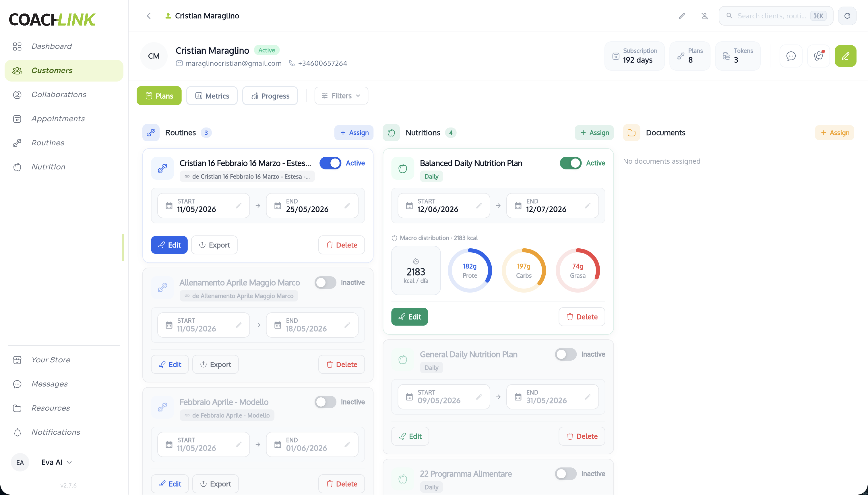Screen dimensions: 868x495
Task: Open Messages in sidebar
Action: (x=64, y=384)
